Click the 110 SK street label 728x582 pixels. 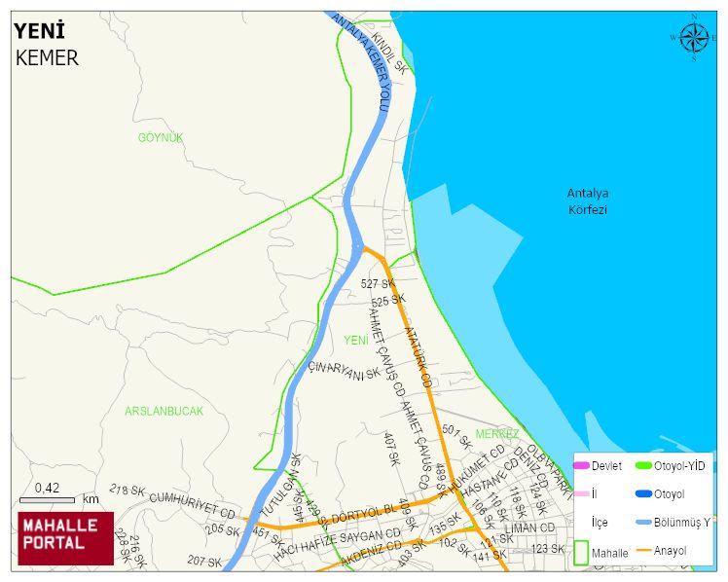pos(497,508)
